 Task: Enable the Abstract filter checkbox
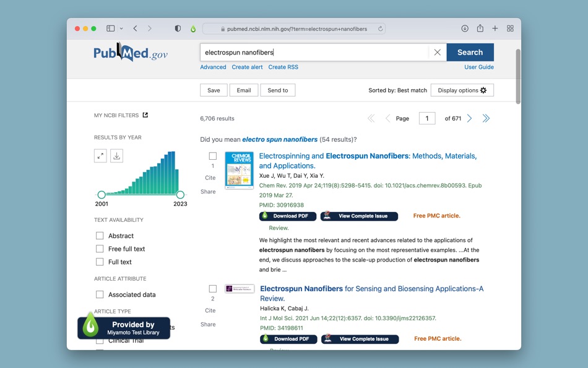point(100,235)
